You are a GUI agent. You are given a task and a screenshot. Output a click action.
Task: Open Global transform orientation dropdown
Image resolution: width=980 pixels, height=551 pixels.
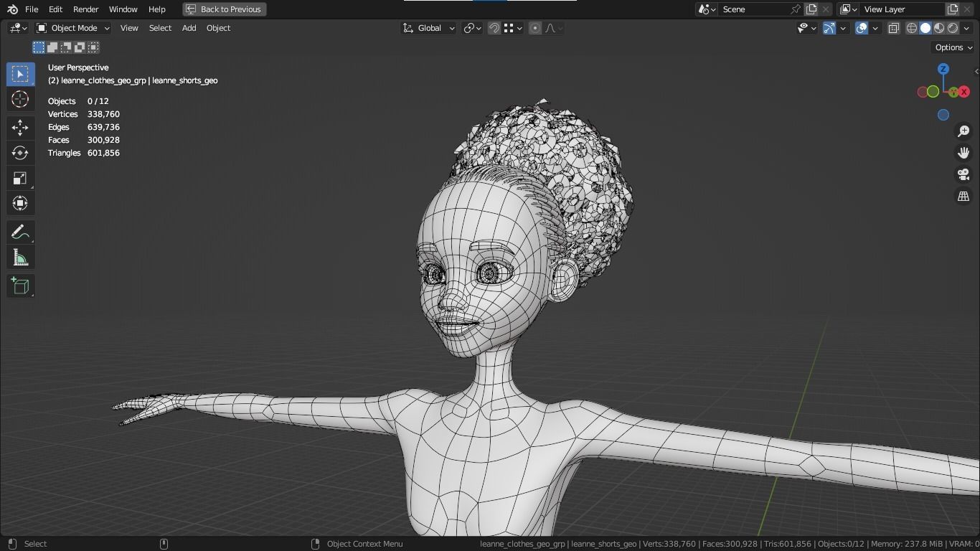(428, 28)
